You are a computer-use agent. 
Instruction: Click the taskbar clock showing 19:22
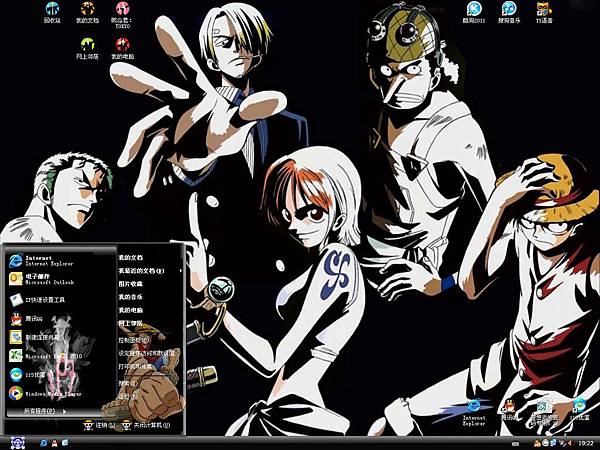point(585,443)
